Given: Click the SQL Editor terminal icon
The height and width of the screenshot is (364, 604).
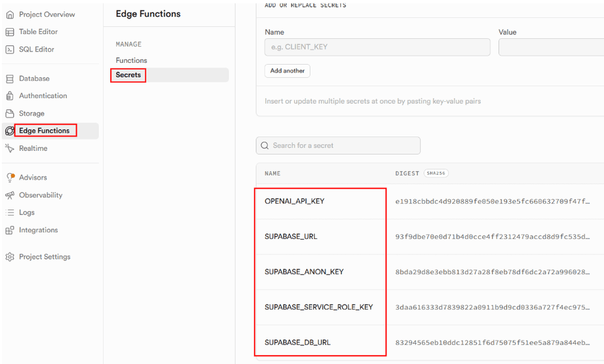Looking at the screenshot, I should [10, 50].
